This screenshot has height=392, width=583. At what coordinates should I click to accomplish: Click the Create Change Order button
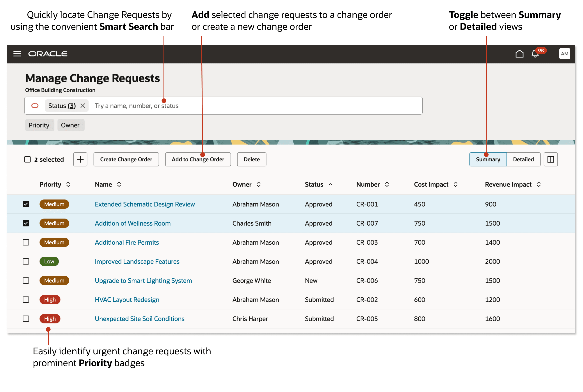[126, 159]
